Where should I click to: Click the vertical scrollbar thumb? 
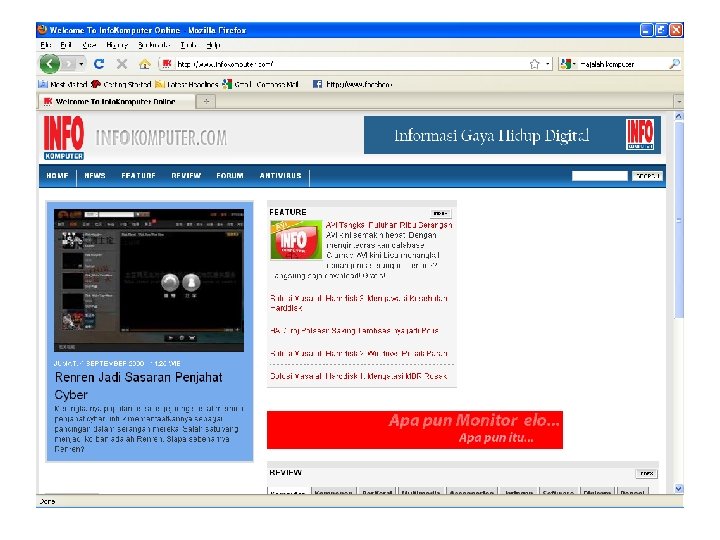pos(679,220)
